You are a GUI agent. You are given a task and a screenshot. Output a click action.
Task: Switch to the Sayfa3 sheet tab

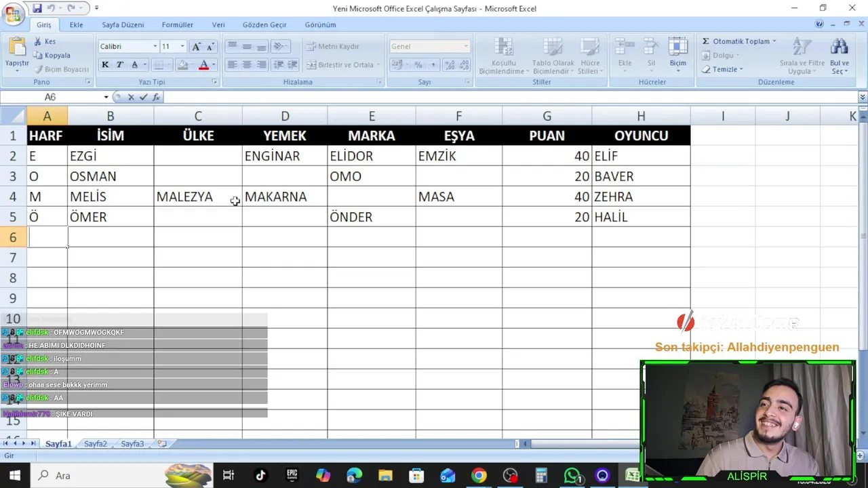pos(132,444)
